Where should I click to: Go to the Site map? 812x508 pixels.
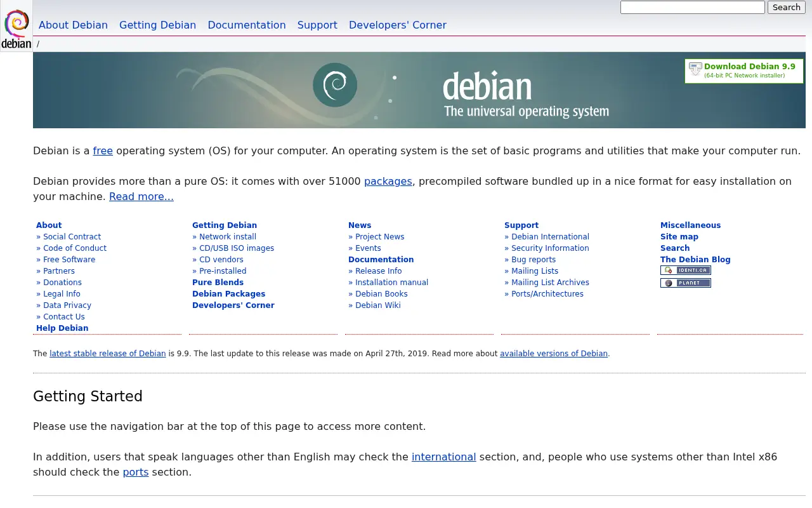coord(679,237)
